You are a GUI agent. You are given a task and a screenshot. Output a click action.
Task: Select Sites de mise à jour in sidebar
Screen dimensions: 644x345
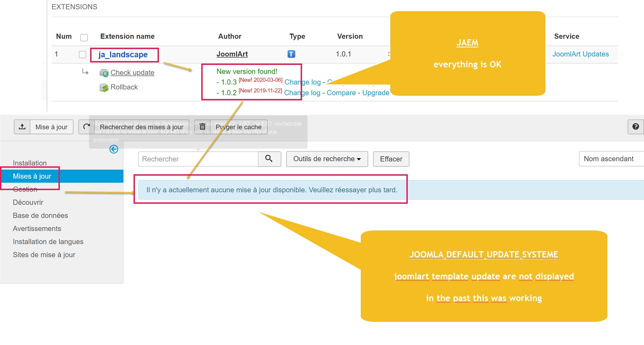point(44,255)
